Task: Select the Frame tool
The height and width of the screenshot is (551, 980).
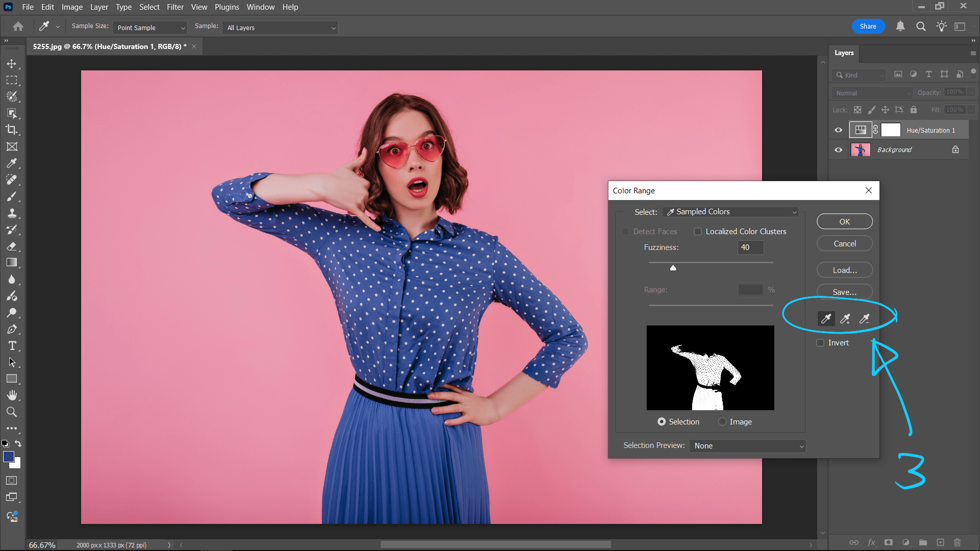Action: (x=12, y=146)
